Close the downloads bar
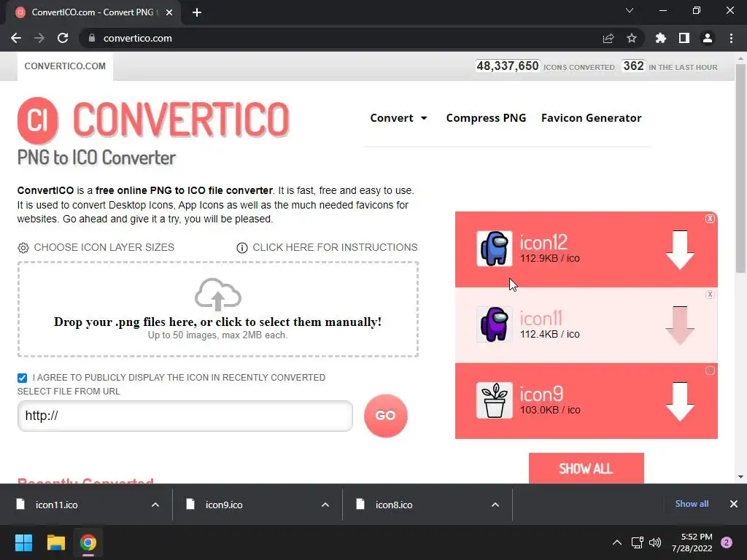This screenshot has height=560, width=747. click(734, 504)
